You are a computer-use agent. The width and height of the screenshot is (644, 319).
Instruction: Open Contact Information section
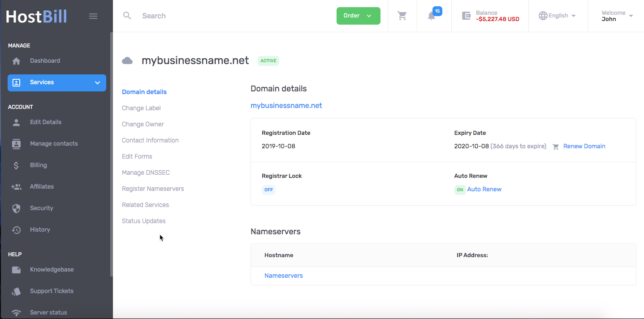point(150,140)
